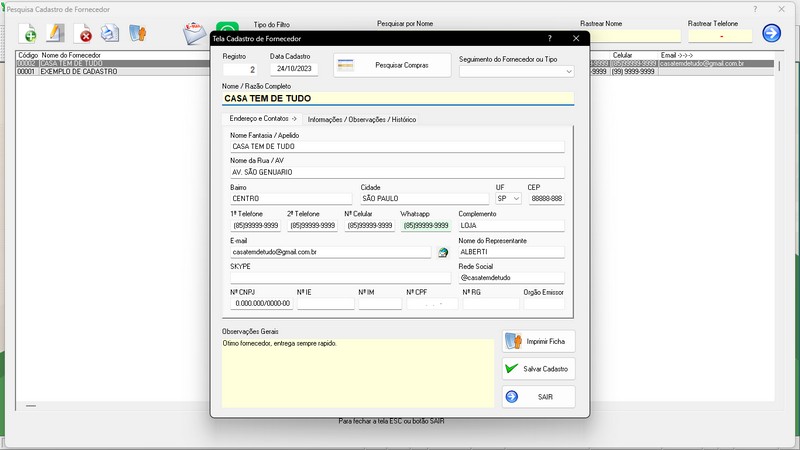Click the new supplier record icon
Screen dimensions: 800x450
pos(28,34)
